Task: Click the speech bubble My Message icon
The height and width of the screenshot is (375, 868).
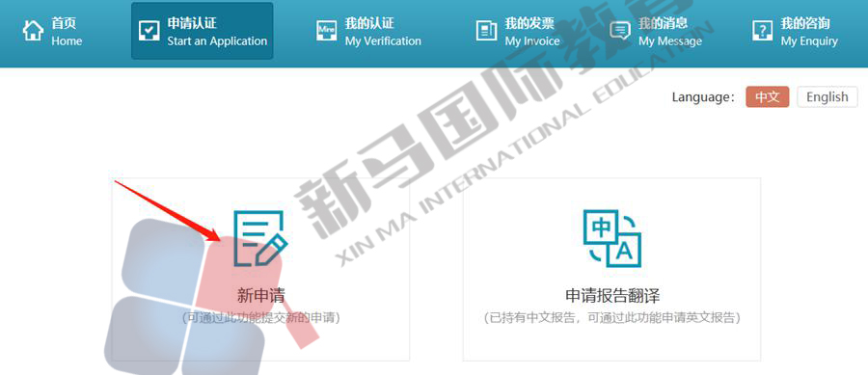Action: coord(620,31)
